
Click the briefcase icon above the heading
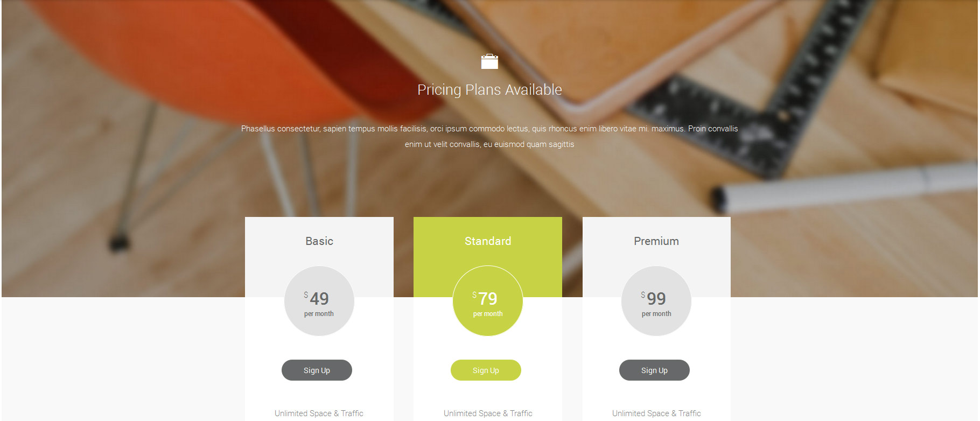tap(489, 62)
